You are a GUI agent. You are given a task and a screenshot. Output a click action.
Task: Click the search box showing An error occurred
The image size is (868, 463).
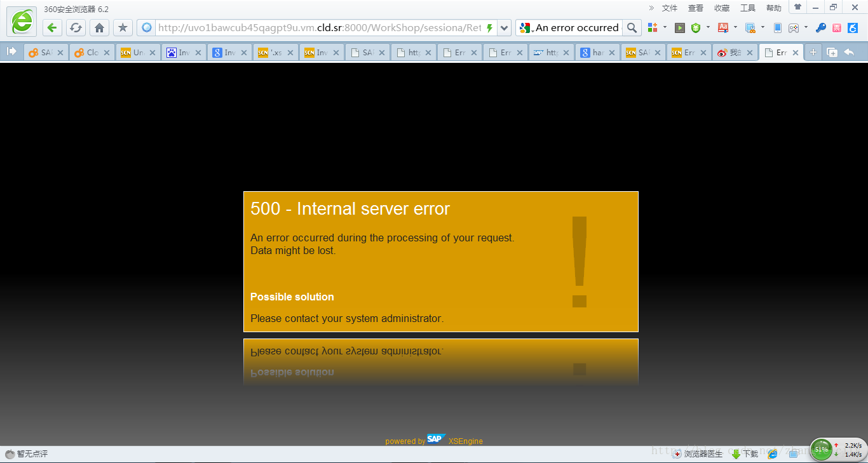(x=577, y=28)
